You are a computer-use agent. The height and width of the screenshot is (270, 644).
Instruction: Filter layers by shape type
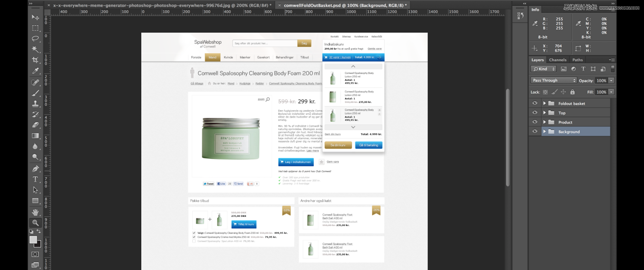(x=593, y=69)
